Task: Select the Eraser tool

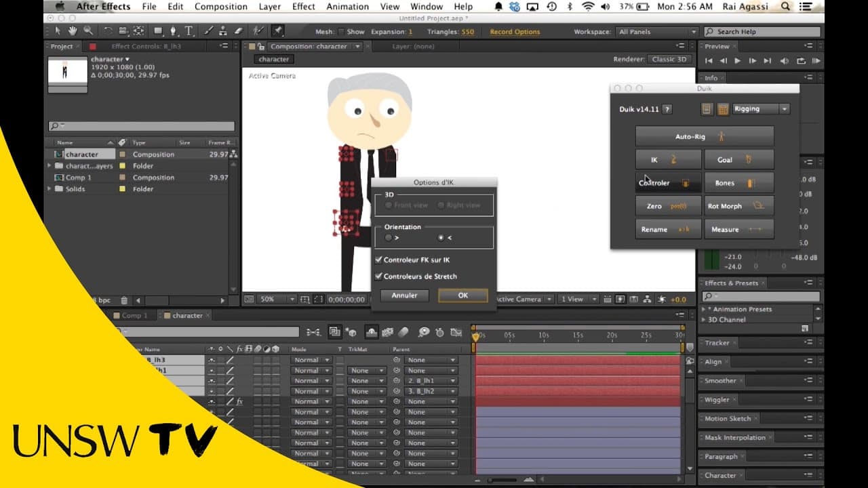Action: coord(238,31)
